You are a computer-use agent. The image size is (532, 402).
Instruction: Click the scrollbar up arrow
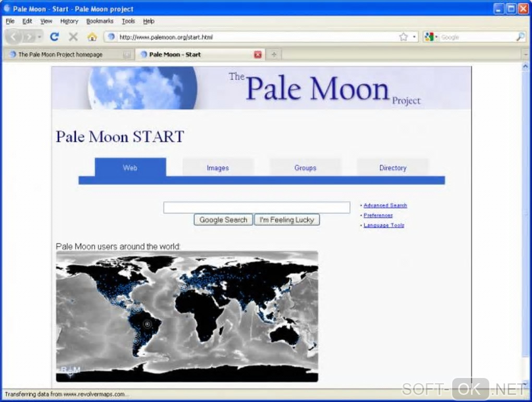[526, 67]
